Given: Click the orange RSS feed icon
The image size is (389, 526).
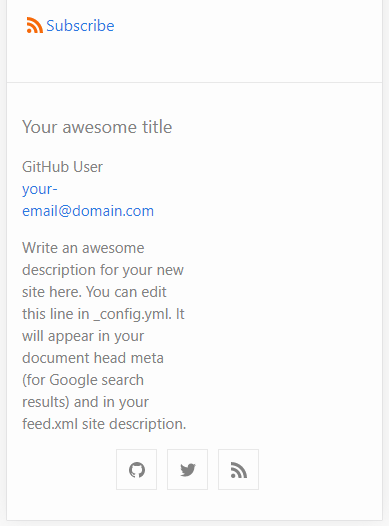Looking at the screenshot, I should pos(35,25).
